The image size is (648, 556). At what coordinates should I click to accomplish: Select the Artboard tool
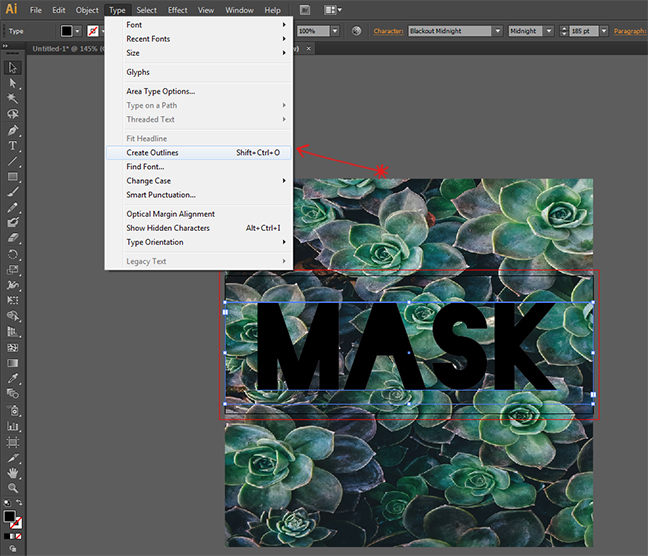click(13, 442)
